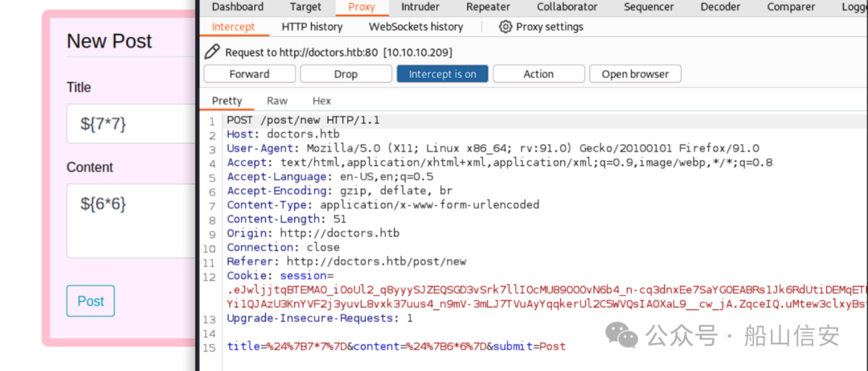Viewport: 868px width, 371px height.
Task: Open the Intruder tab
Action: tap(420, 7)
